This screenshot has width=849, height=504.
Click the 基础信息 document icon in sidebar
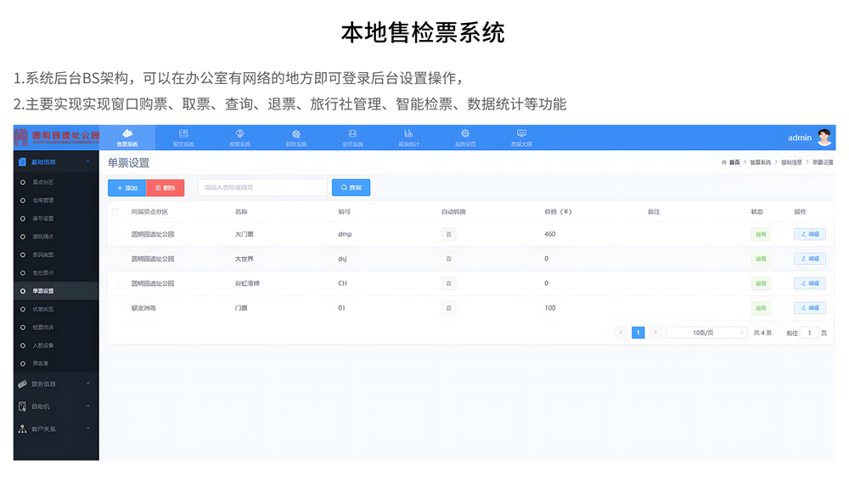[x=22, y=162]
